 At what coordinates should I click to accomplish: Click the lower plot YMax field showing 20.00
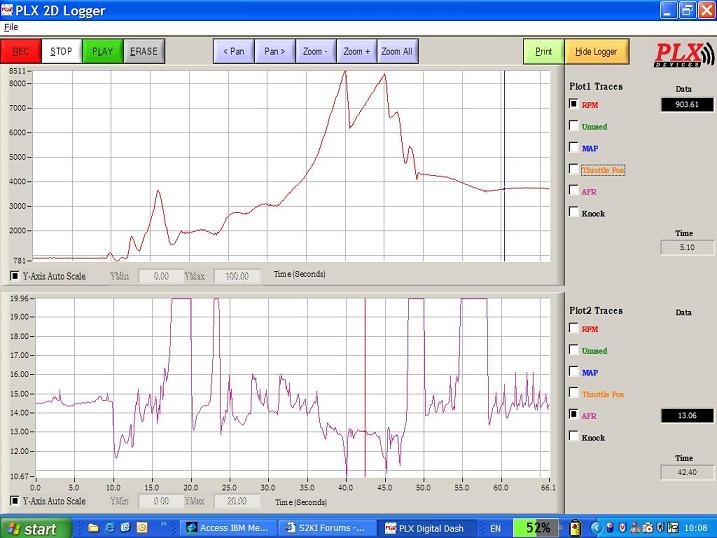237,501
